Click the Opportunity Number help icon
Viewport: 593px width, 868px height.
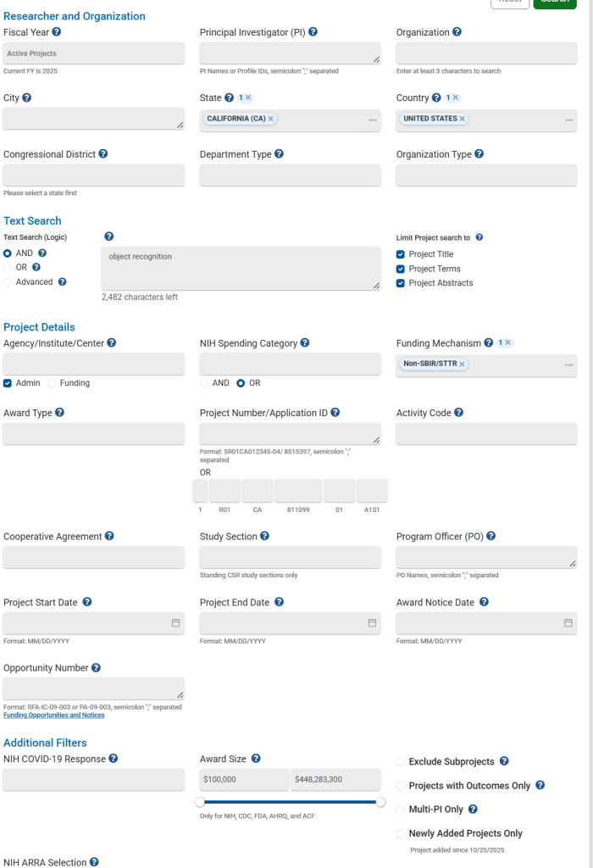[x=96, y=668]
